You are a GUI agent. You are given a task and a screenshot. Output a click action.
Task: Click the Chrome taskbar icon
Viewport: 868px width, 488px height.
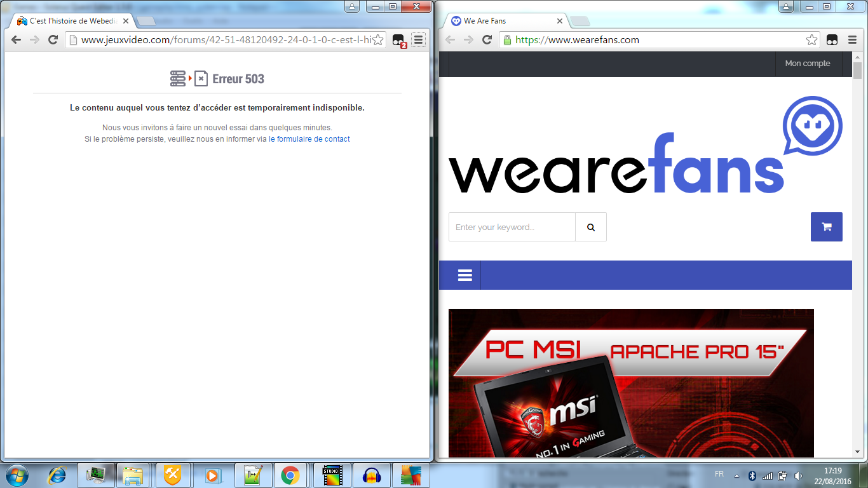[x=290, y=475]
